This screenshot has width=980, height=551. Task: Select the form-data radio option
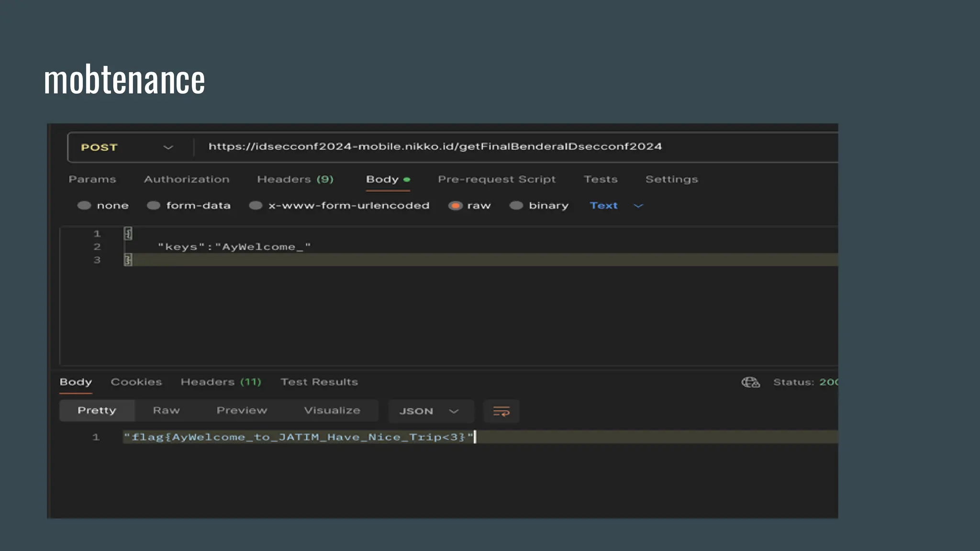click(x=154, y=206)
